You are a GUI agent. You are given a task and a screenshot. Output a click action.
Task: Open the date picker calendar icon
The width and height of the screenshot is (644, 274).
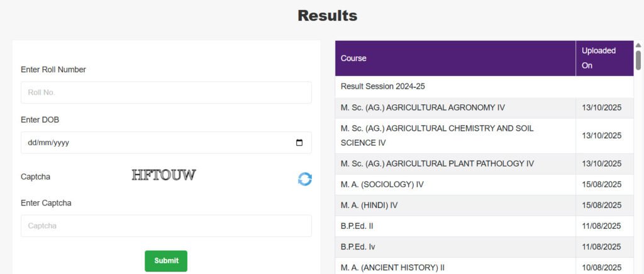tap(299, 143)
